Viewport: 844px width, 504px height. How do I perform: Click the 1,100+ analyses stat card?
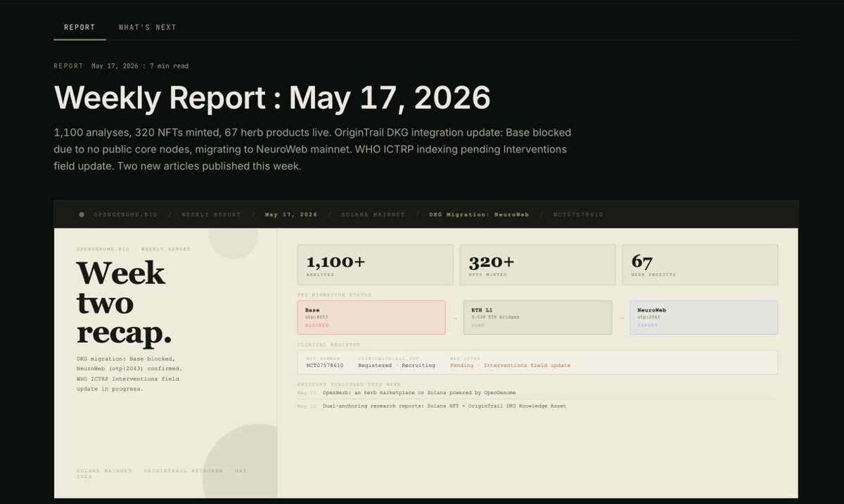pos(375,265)
